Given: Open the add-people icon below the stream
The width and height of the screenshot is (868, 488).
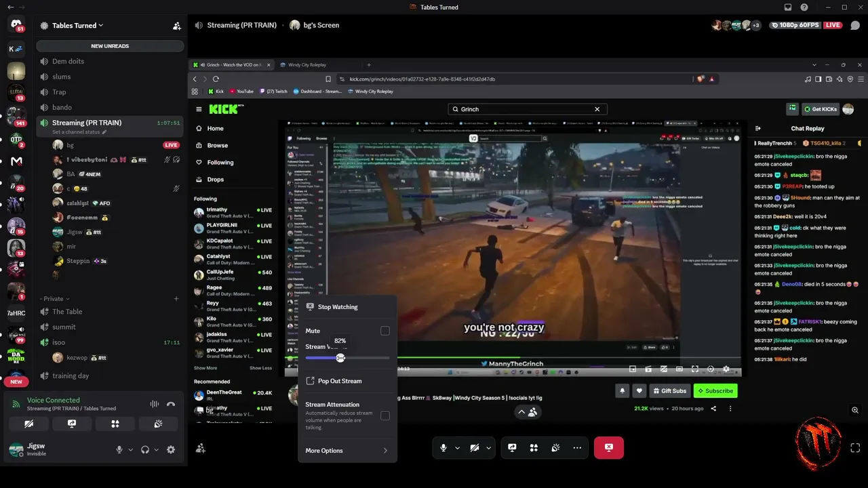Looking at the screenshot, I should tap(201, 447).
